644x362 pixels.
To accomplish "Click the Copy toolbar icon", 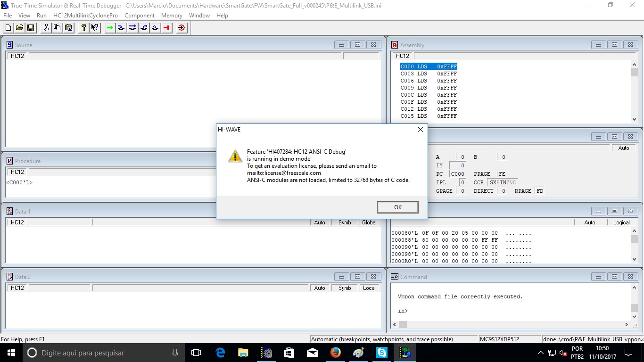I will (x=58, y=28).
